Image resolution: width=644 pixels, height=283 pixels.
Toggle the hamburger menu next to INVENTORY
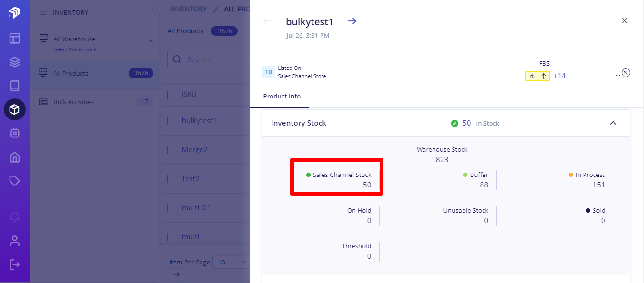[x=43, y=12]
